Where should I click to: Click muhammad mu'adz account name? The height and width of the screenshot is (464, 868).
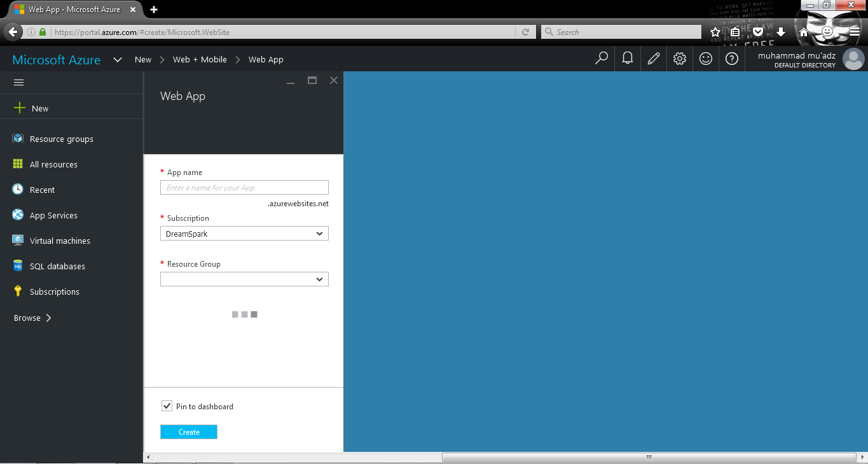click(x=797, y=55)
